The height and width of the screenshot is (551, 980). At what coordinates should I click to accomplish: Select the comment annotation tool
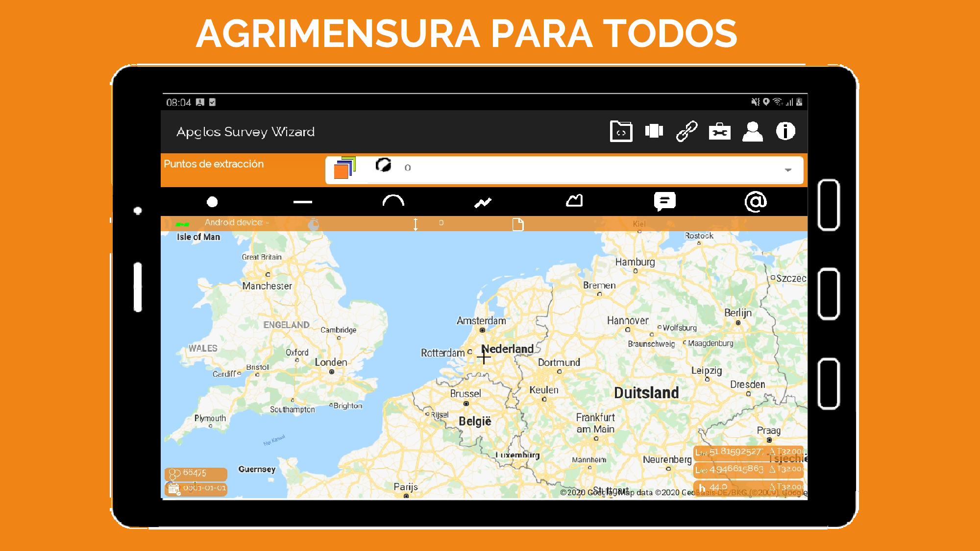[x=664, y=201]
